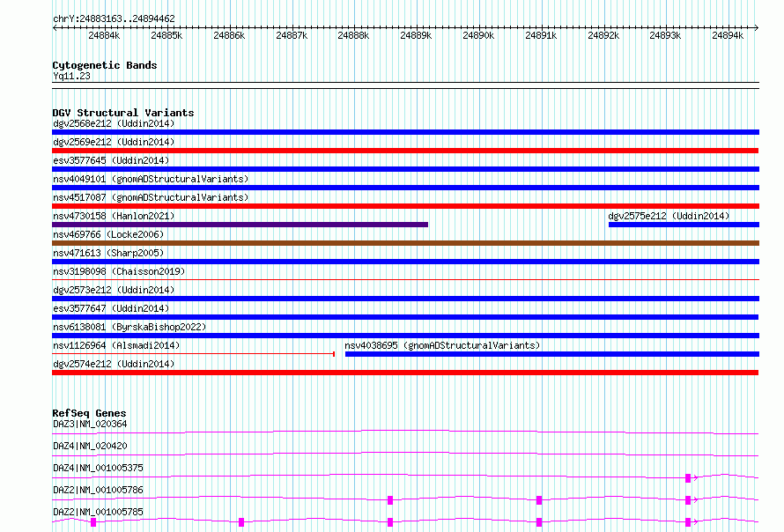This screenshot has height=532, width=784.
Task: Click the 24889k ruler position marker
Action: click(416, 35)
